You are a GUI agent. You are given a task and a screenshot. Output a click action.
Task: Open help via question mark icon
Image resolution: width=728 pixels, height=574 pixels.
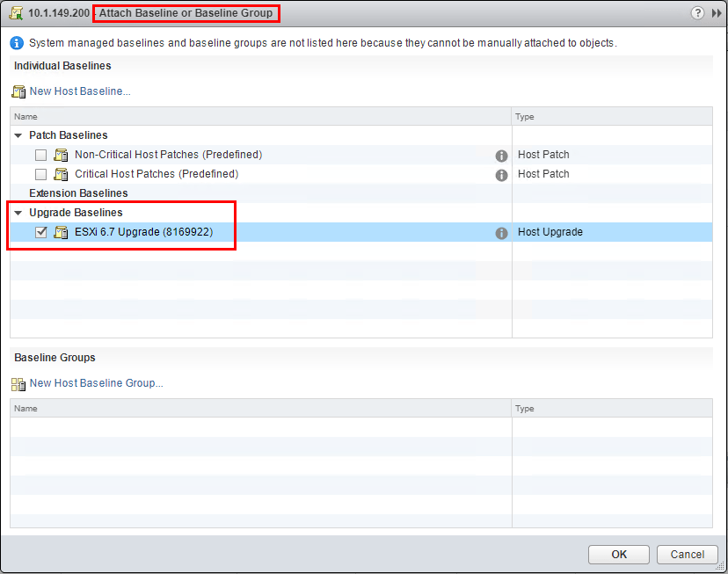[697, 13]
